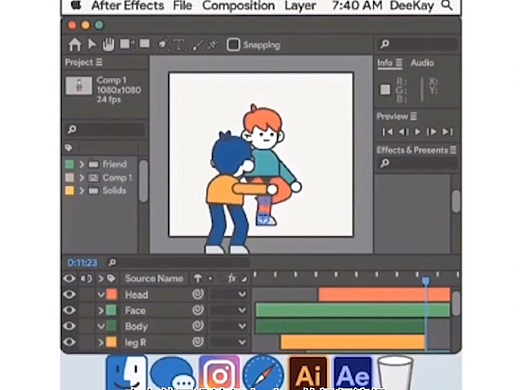
Task: Select the Puppet Pin tool
Action: pos(212,45)
